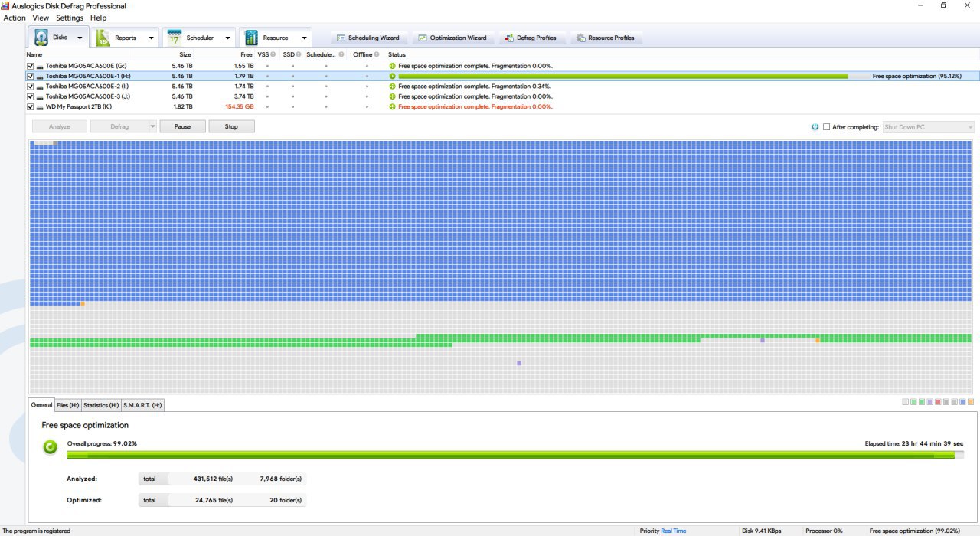Click the power icon next to After completing
980x536 pixels.
pyautogui.click(x=815, y=126)
